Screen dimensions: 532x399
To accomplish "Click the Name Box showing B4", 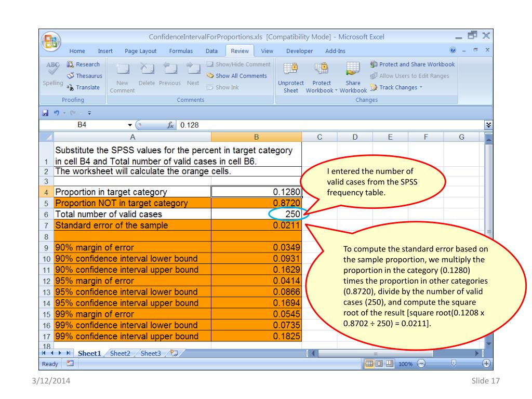I will [82, 125].
